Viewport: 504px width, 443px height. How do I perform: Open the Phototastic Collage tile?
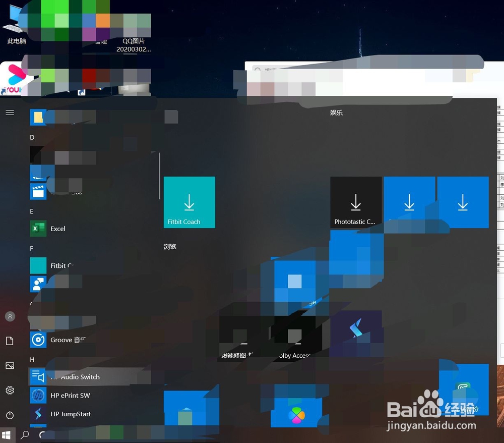click(356, 202)
